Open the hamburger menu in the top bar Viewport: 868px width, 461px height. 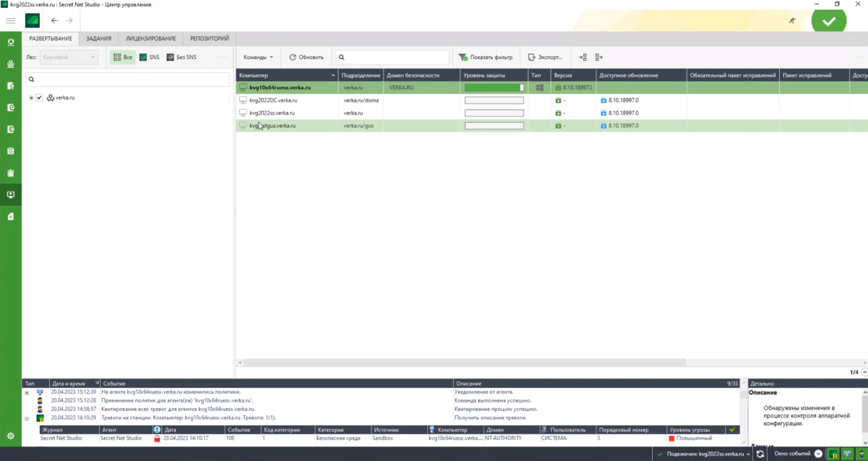(x=11, y=21)
